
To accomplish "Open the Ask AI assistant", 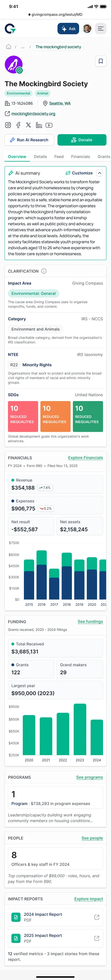I will [68, 29].
